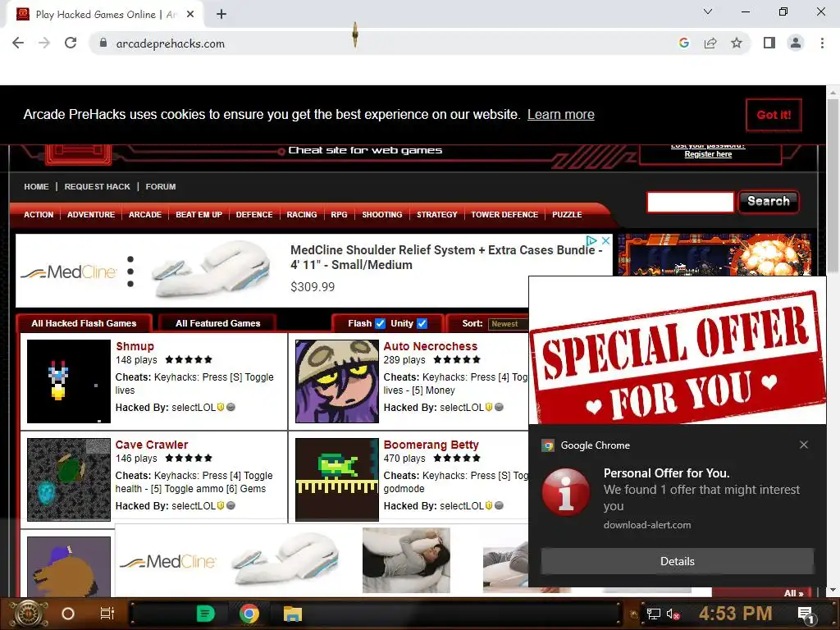Open the SPECIAL OFFER FOR YOU image
Viewport: 840px width, 630px height.
pos(677,350)
